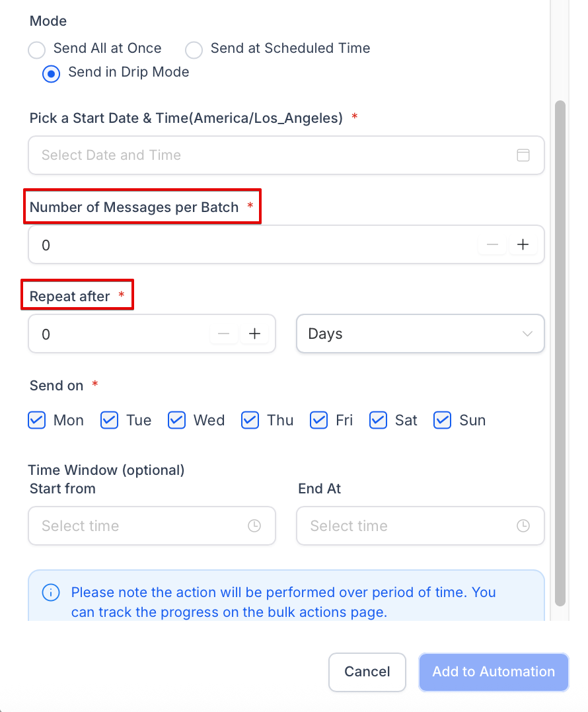
Task: Click minus icon for messages per batch
Action: point(492,245)
